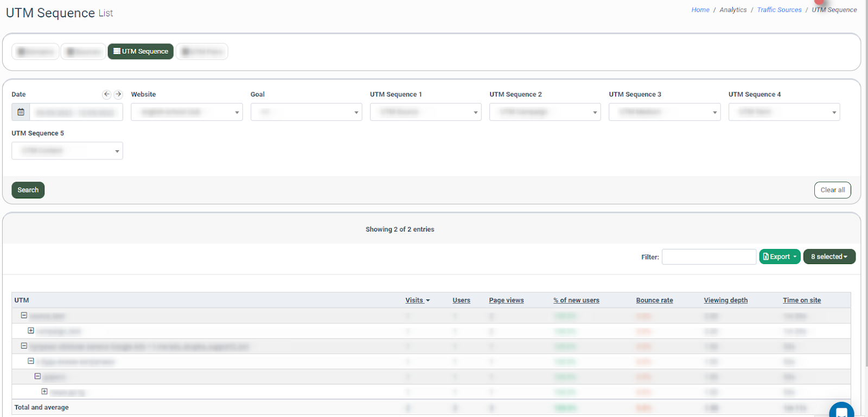The height and width of the screenshot is (417, 868).
Task: Open the 8 selected columns dropdown
Action: click(829, 256)
